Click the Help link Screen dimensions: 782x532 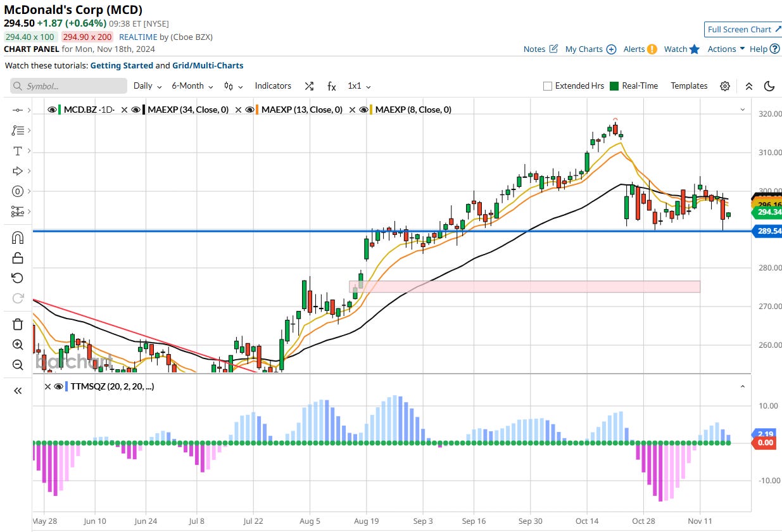click(x=758, y=49)
